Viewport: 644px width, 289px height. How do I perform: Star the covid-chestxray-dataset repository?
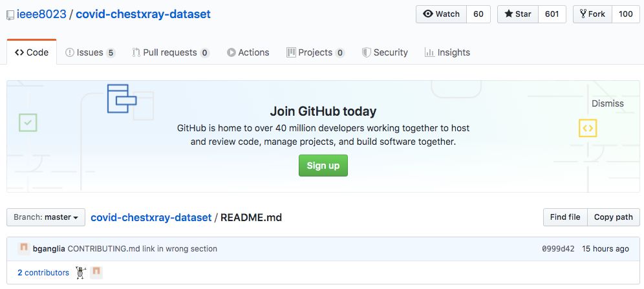tap(517, 14)
